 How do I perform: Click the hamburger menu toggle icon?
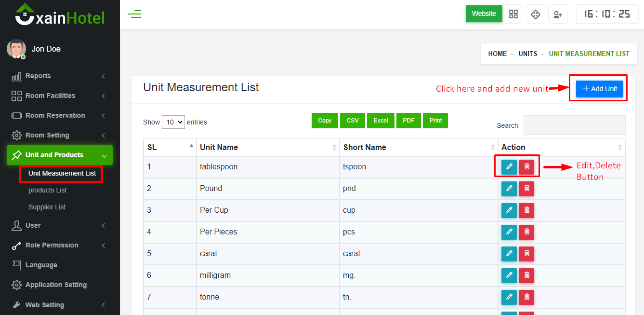point(134,14)
